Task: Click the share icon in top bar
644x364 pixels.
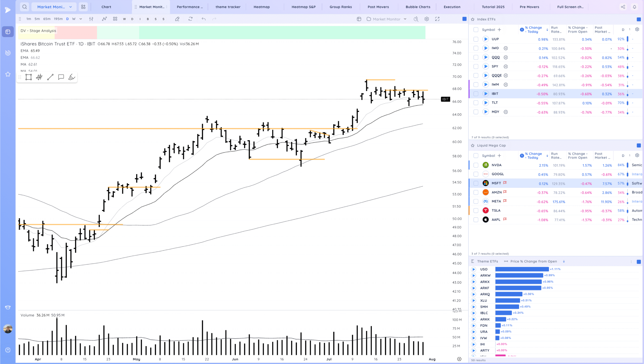Action: click(623, 7)
